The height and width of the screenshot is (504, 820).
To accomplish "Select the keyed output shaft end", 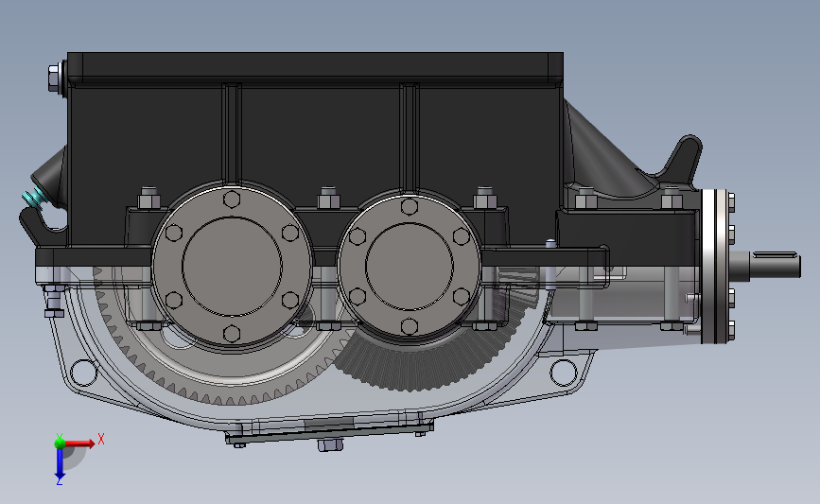I will pyautogui.click(x=773, y=265).
